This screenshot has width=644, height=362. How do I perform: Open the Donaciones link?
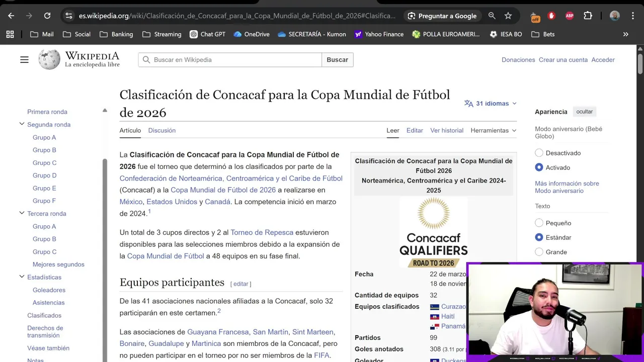(518, 60)
